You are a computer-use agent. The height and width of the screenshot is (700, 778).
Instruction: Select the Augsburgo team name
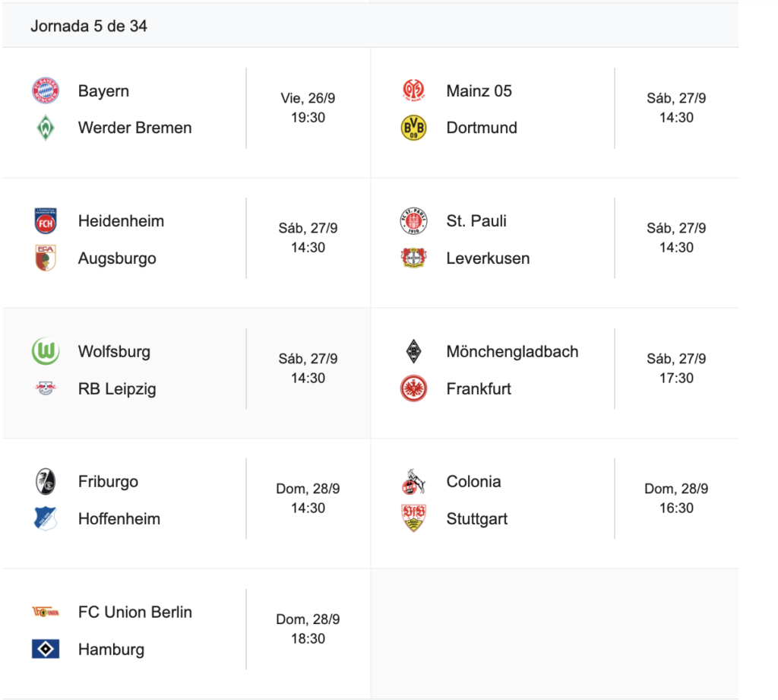coord(117,258)
